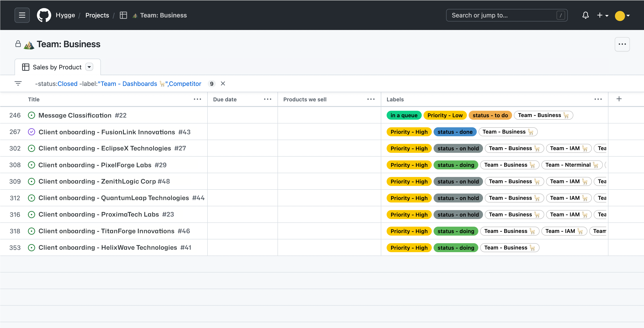Open the Due date column options menu
This screenshot has height=328, width=644.
tap(267, 99)
